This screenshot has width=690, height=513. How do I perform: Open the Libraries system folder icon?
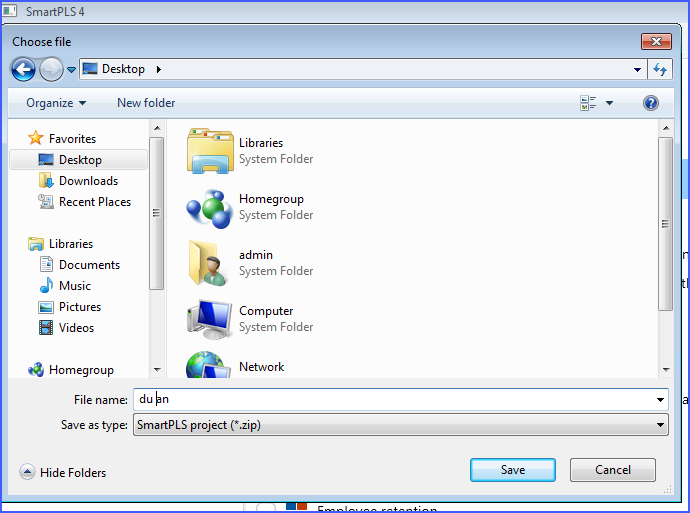pos(210,151)
